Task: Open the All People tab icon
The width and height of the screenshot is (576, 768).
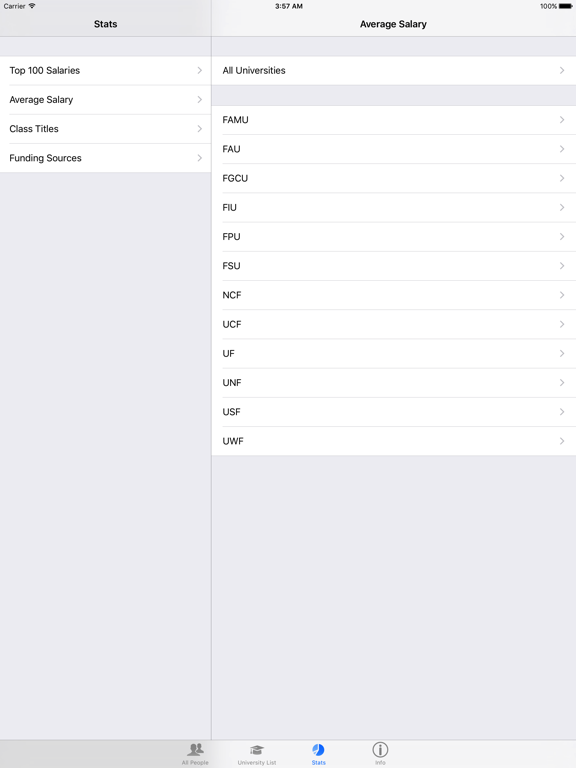Action: pyautogui.click(x=195, y=749)
